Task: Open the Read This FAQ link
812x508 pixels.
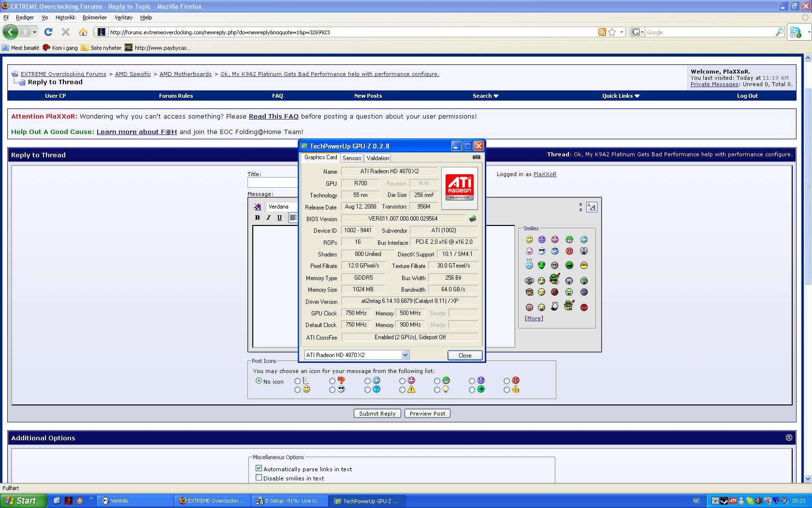Action: click(x=274, y=116)
